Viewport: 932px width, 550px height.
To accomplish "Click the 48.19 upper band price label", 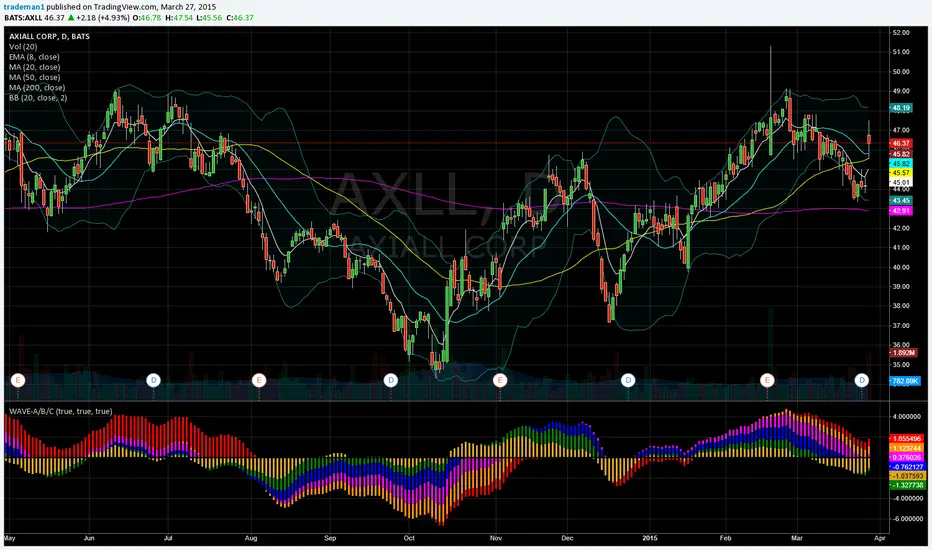I will tap(900, 108).
